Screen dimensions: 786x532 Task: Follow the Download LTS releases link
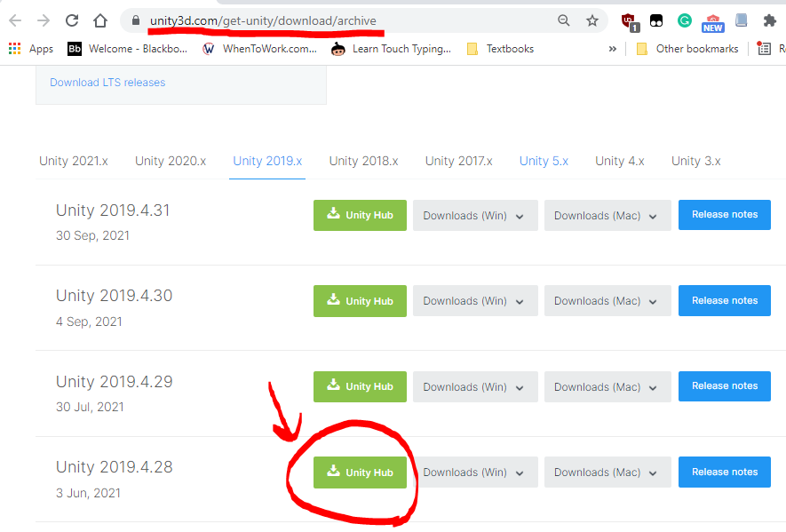[x=107, y=83]
